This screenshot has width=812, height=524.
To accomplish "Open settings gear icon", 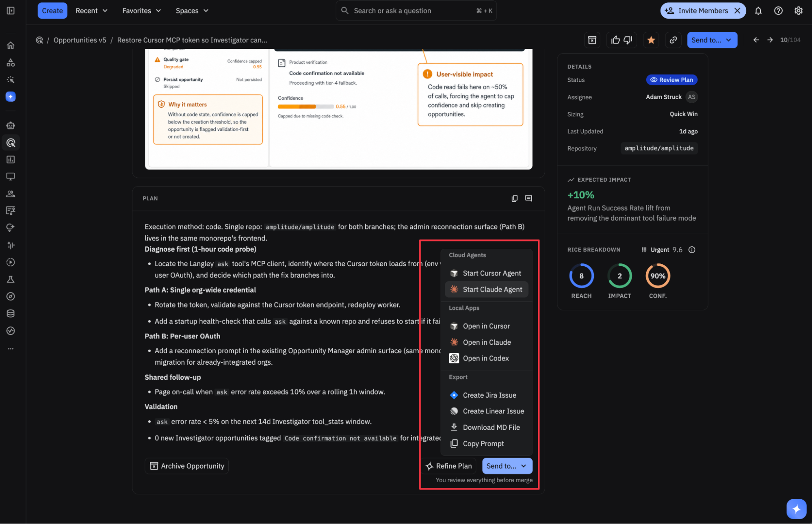I will point(799,11).
